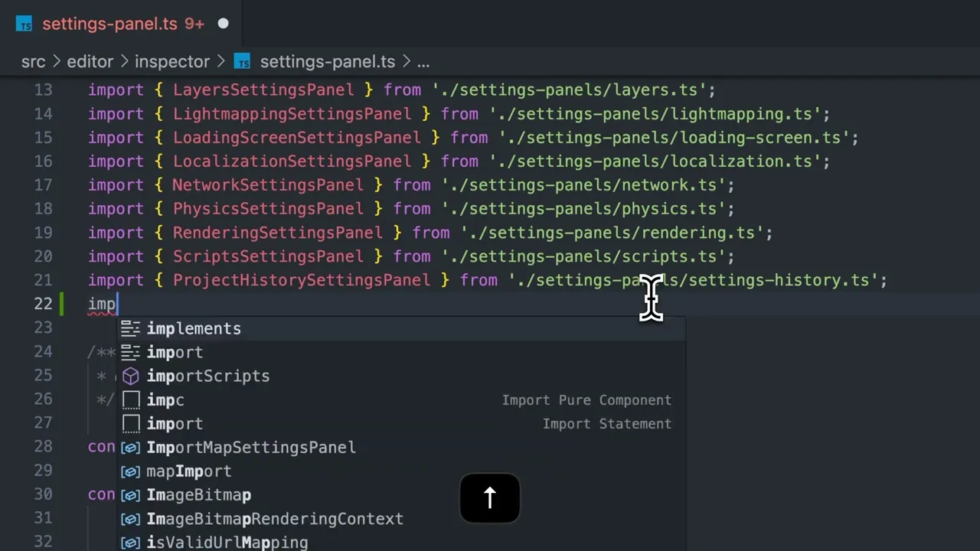Click 'RenderingSettingsPanel' on line 19
Viewport: 980px width, 551px height.
point(277,232)
